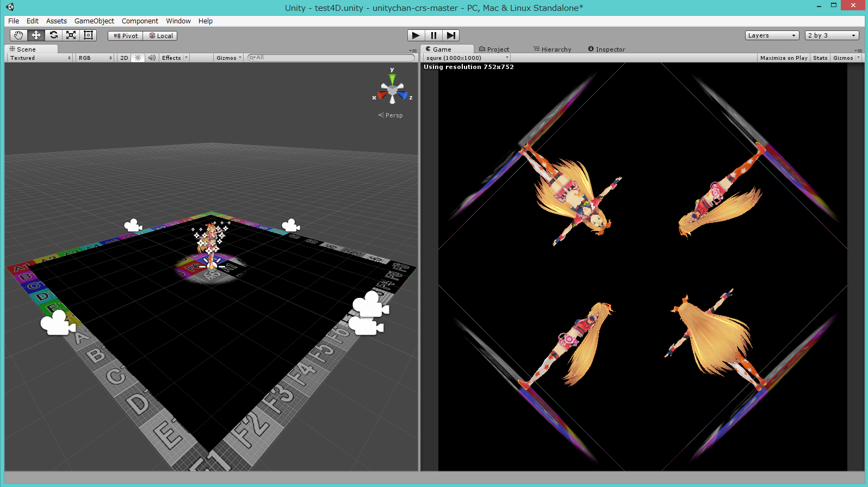The height and width of the screenshot is (487, 868).
Task: Open the 2 by 3 layout dropdown
Action: (x=832, y=35)
